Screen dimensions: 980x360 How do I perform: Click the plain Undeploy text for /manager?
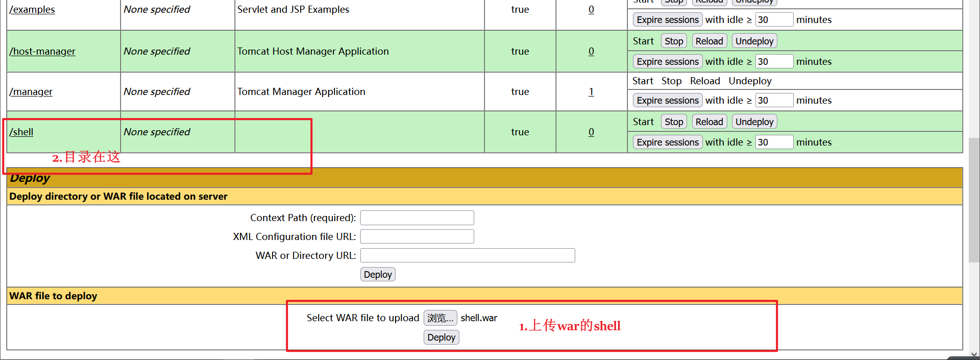[x=750, y=81]
